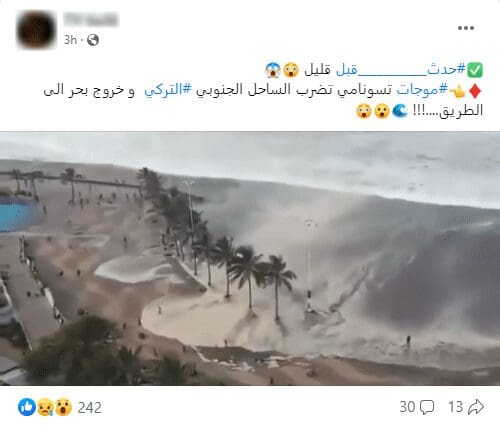Click the 3h timestamp link

point(70,40)
